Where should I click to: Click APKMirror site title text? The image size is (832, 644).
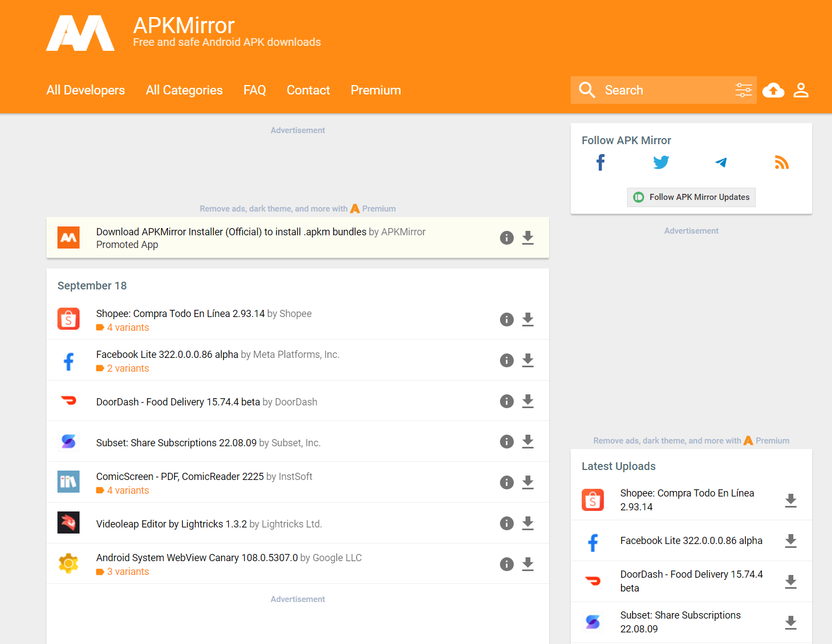184,25
